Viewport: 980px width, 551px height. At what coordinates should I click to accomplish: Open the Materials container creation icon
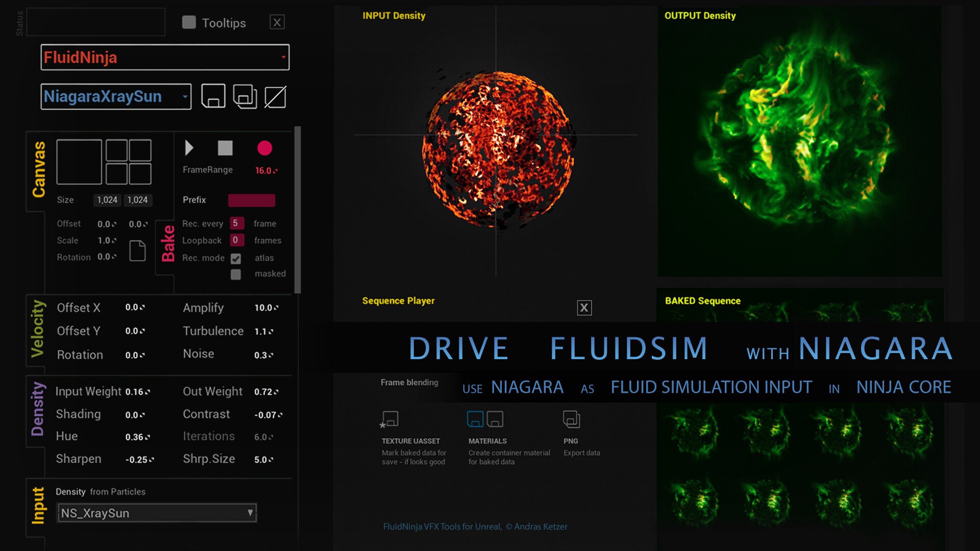(x=475, y=419)
